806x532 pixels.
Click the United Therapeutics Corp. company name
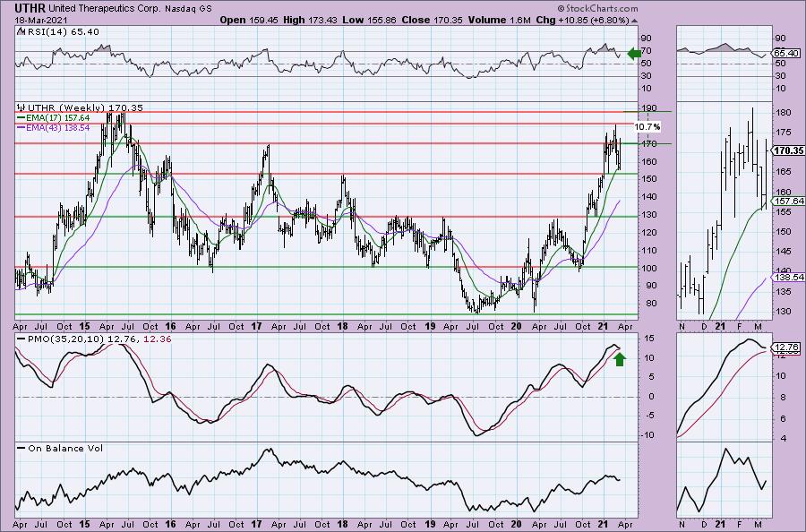(x=105, y=9)
